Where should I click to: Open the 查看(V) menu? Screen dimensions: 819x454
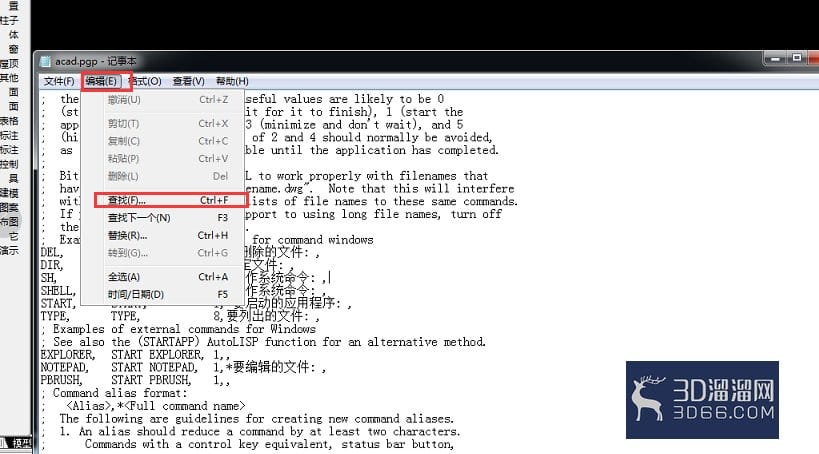[x=188, y=82]
